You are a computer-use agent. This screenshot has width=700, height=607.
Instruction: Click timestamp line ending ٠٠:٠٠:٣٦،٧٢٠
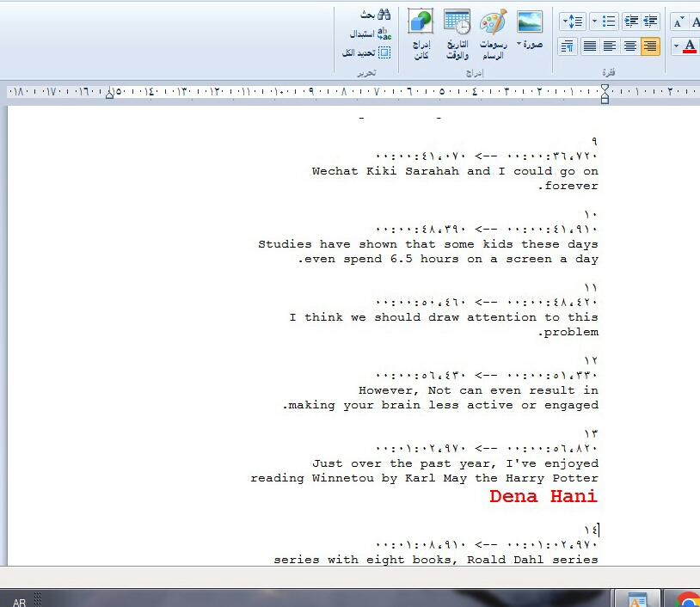click(487, 156)
